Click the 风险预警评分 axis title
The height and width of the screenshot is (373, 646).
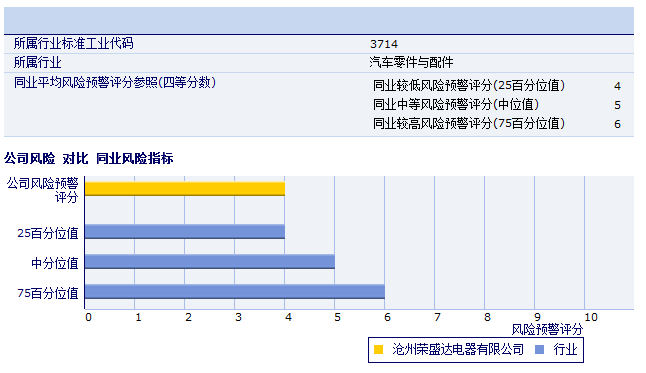(547, 329)
